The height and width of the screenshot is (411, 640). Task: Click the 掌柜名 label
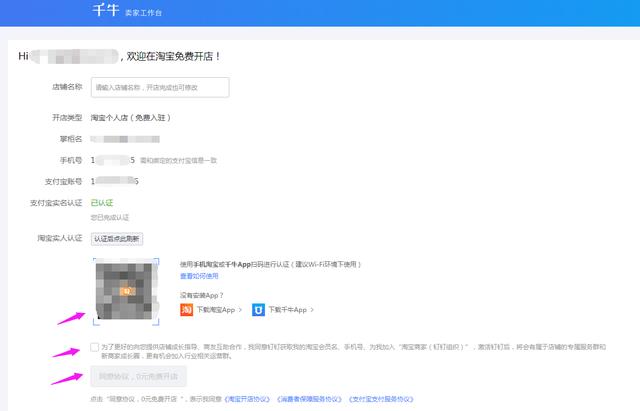pos(71,139)
